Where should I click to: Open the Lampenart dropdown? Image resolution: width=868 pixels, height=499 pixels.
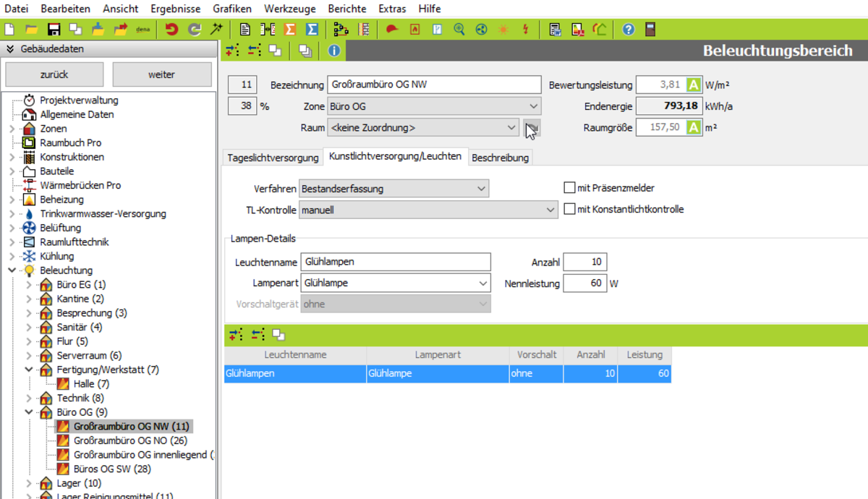pyautogui.click(x=396, y=283)
